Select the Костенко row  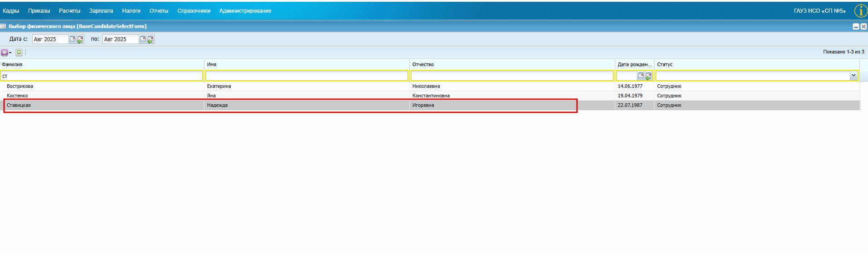coord(430,96)
